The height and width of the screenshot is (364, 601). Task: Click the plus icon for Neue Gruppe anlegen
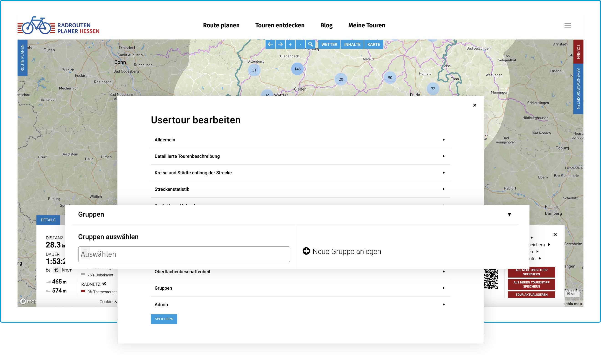[x=306, y=251]
